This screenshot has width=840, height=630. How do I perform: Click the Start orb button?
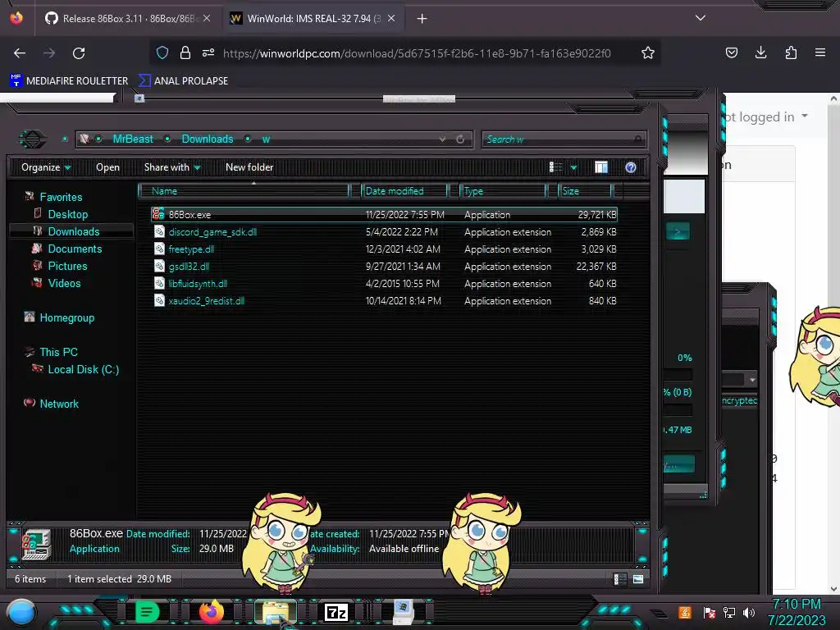pos(21,612)
